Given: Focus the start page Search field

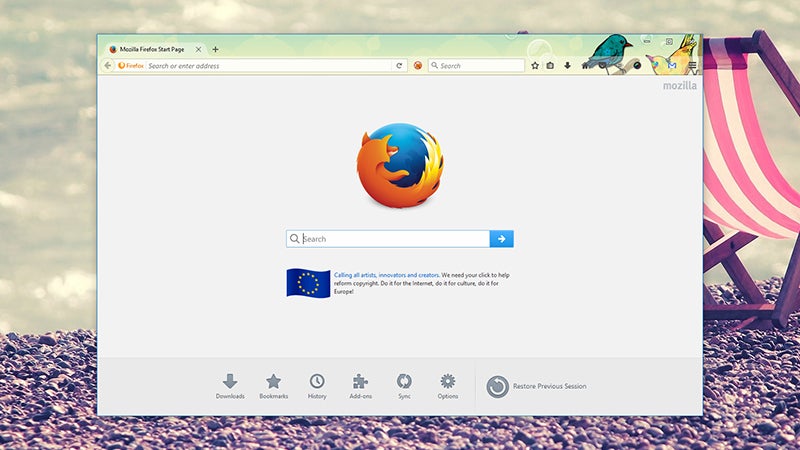Looking at the screenshot, I should [388, 239].
